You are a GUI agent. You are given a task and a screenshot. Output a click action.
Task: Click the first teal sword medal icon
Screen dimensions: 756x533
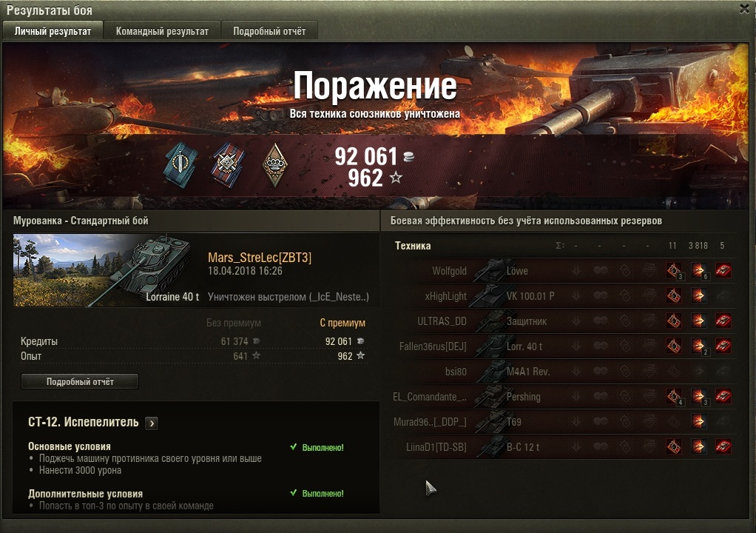pos(180,164)
